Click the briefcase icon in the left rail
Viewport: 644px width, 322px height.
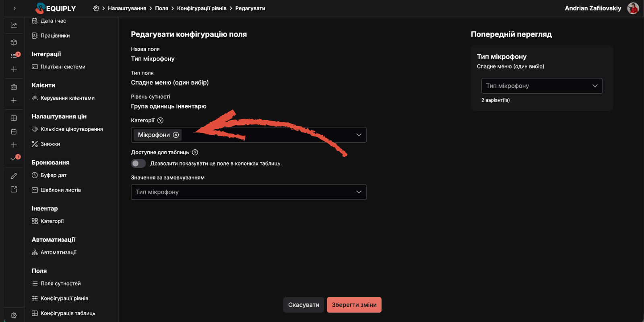(x=13, y=86)
